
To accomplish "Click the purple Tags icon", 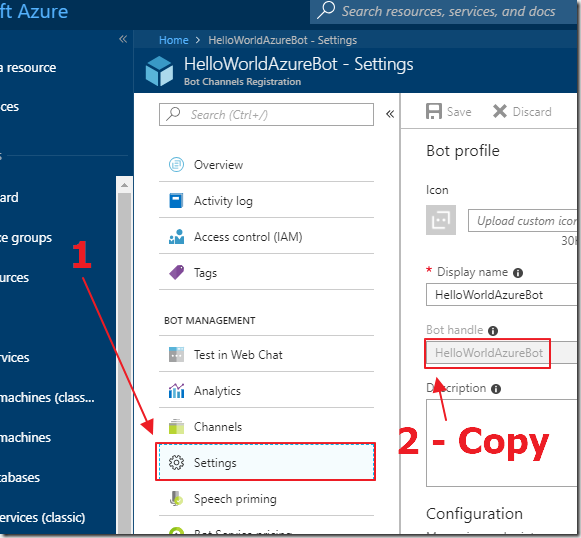I will tap(176, 272).
